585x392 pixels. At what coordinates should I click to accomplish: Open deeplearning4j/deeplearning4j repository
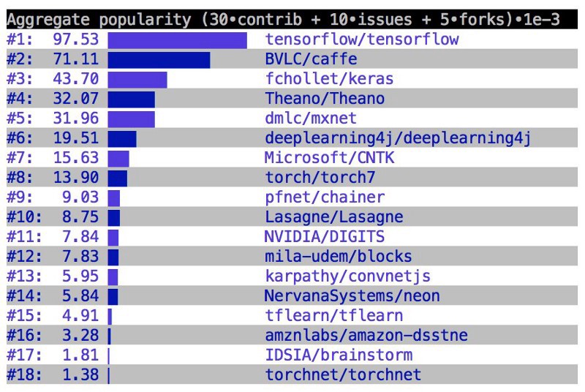click(x=398, y=138)
